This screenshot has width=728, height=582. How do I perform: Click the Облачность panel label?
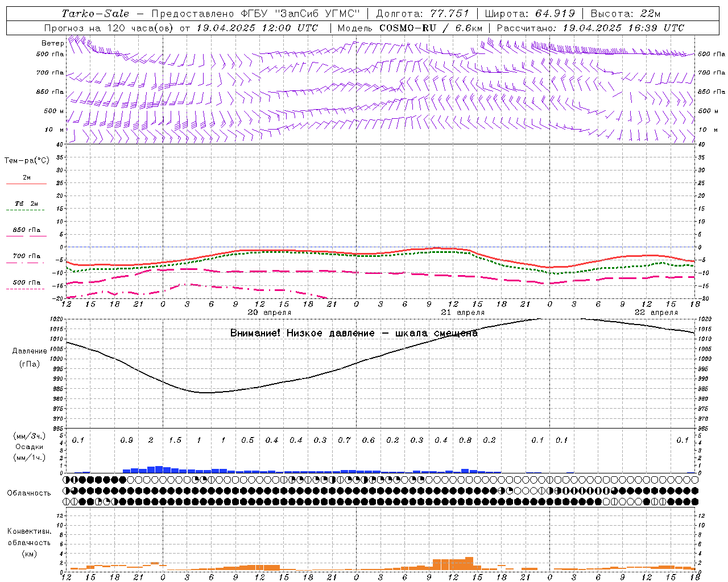(x=29, y=493)
